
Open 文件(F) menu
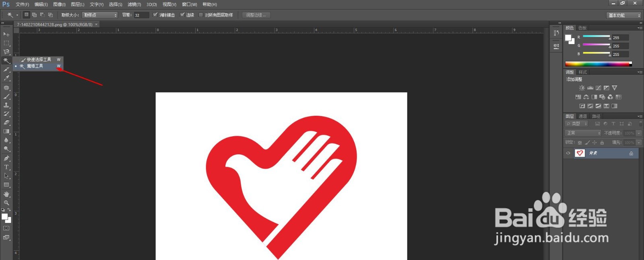click(x=23, y=4)
